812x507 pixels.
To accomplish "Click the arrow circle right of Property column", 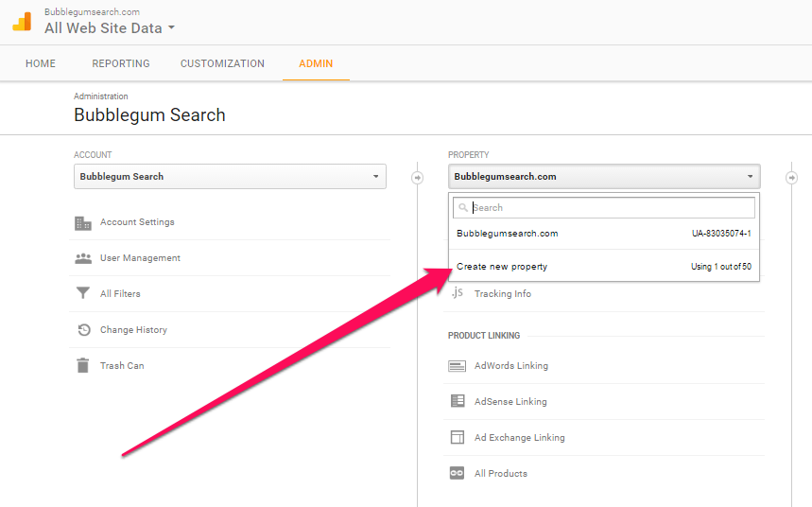I will pyautogui.click(x=791, y=178).
